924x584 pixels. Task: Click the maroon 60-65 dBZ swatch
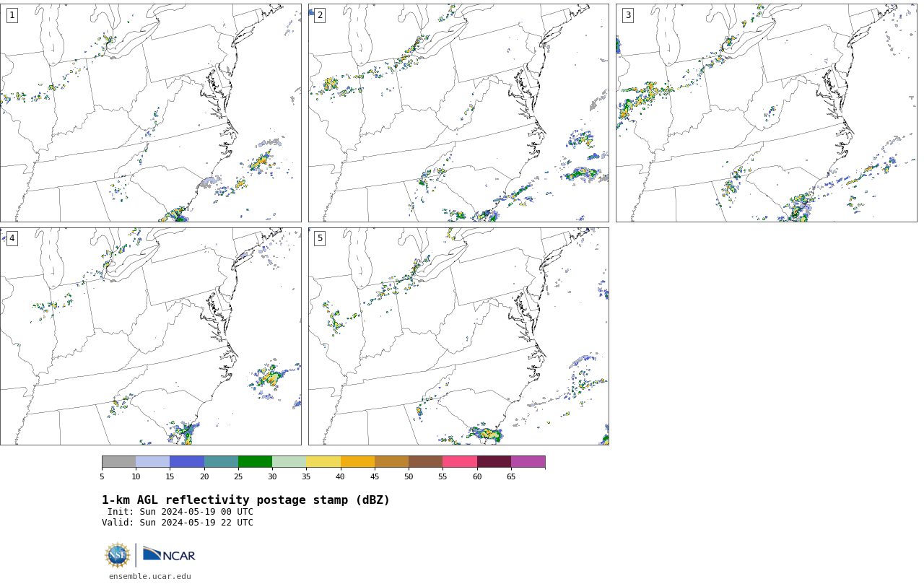click(x=494, y=462)
